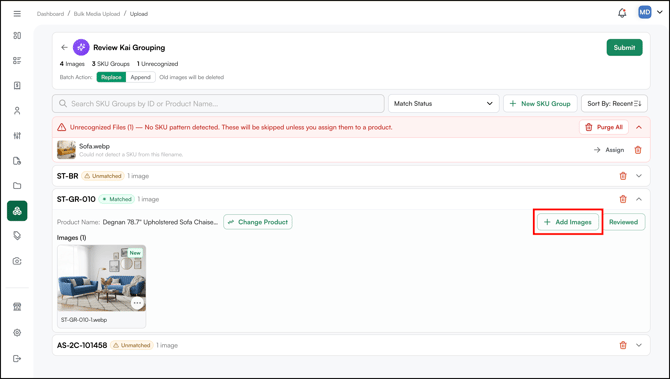The width and height of the screenshot is (670, 379).
Task: Assign Sofa.webp to a product
Action: point(609,150)
